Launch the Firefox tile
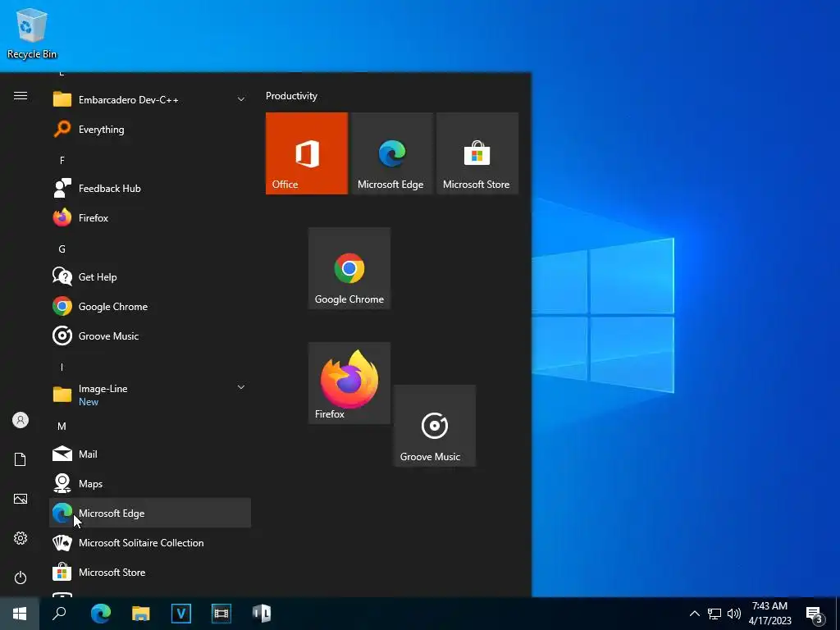Viewport: 840px width, 630px height. (x=349, y=383)
